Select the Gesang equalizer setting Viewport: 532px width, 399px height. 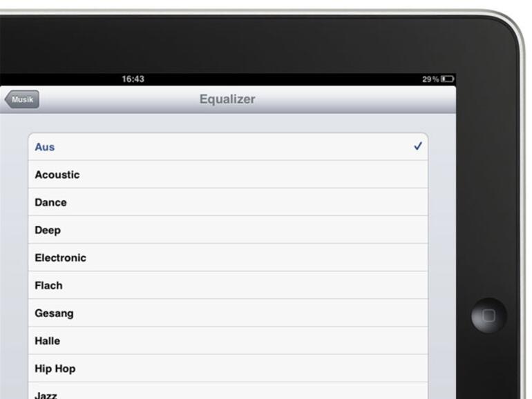point(228,313)
